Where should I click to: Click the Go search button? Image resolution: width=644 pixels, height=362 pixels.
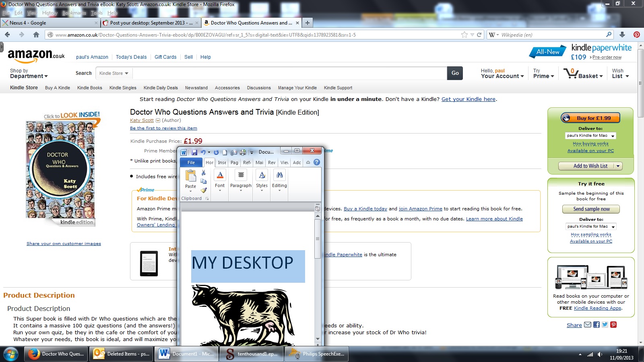455,73
